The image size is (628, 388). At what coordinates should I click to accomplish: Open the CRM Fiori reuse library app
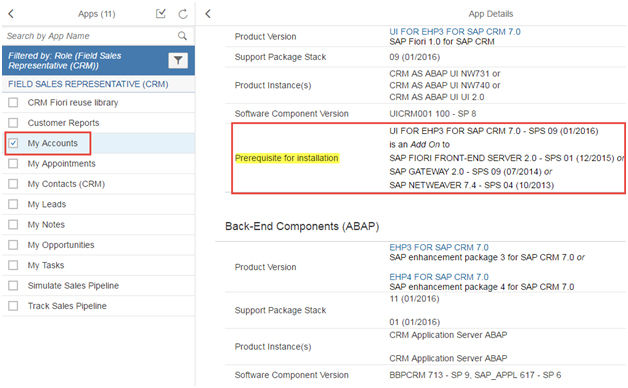73,103
